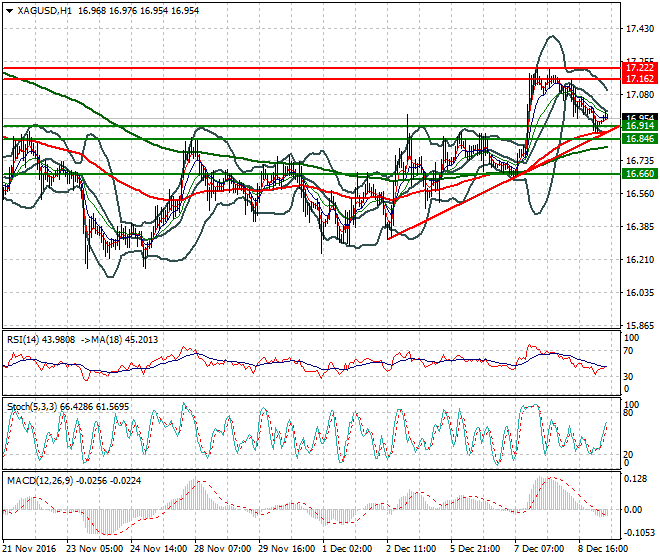Click the red 17.162 resistance price label
Image resolution: width=660 pixels, height=560 pixels.
[x=639, y=79]
